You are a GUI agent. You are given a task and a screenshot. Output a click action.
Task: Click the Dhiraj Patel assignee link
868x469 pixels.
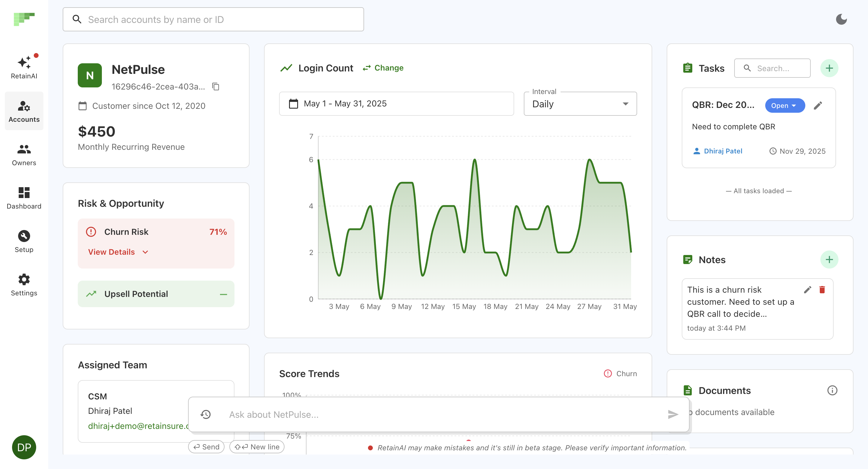coord(722,151)
